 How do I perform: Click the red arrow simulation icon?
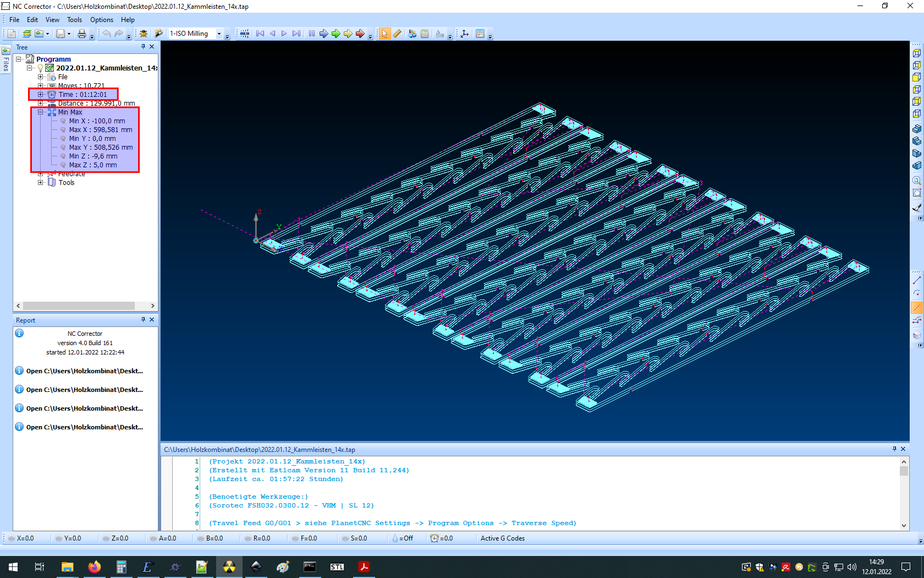pos(360,34)
